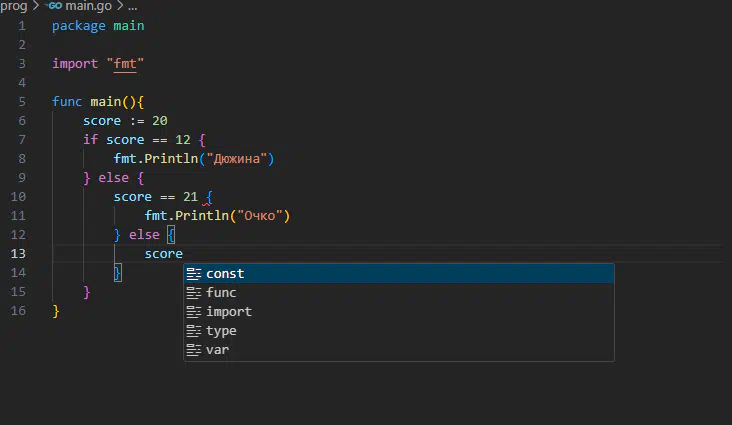Select the const suggestion snippet icon
The image size is (732, 425).
[194, 274]
